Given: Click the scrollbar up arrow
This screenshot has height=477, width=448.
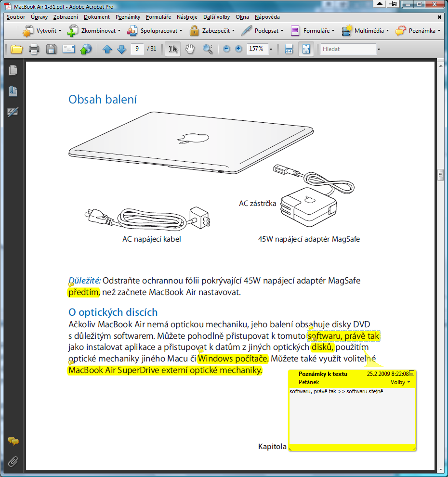Looking at the screenshot, I should click(x=440, y=65).
